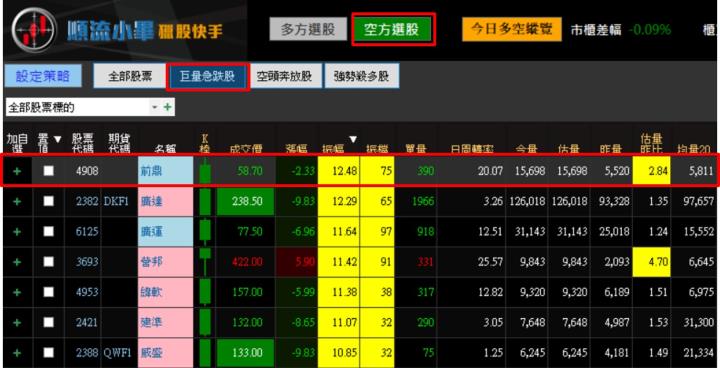Click the highlighted ratio value 2.84
The image size is (720, 368).
651,171
